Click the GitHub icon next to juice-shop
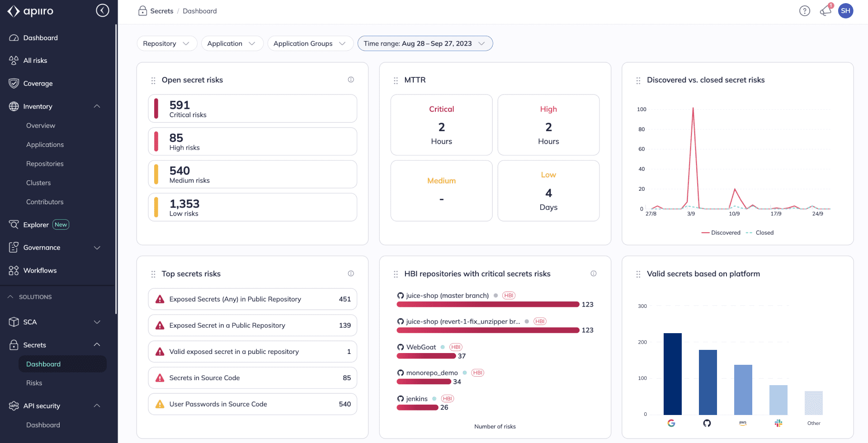This screenshot has width=868, height=443. [x=401, y=295]
